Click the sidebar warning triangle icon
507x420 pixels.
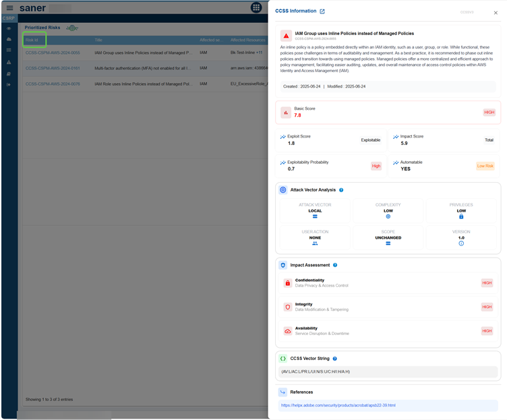coord(9,62)
